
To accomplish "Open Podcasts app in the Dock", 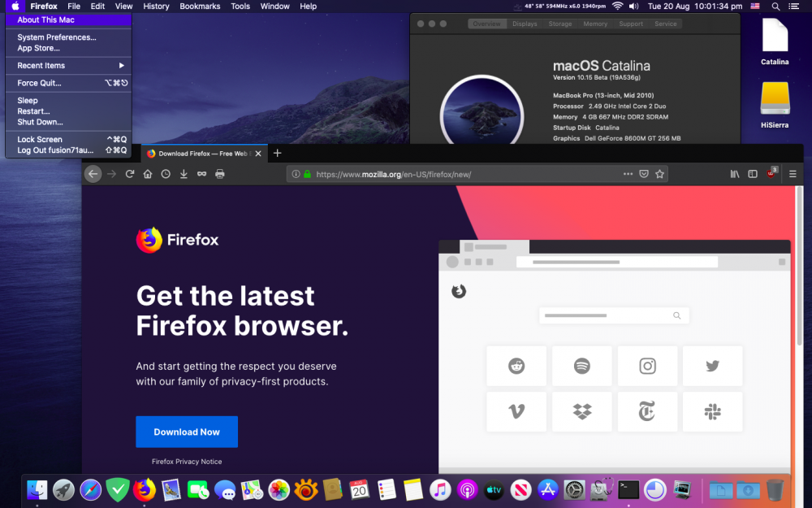I will [x=467, y=490].
